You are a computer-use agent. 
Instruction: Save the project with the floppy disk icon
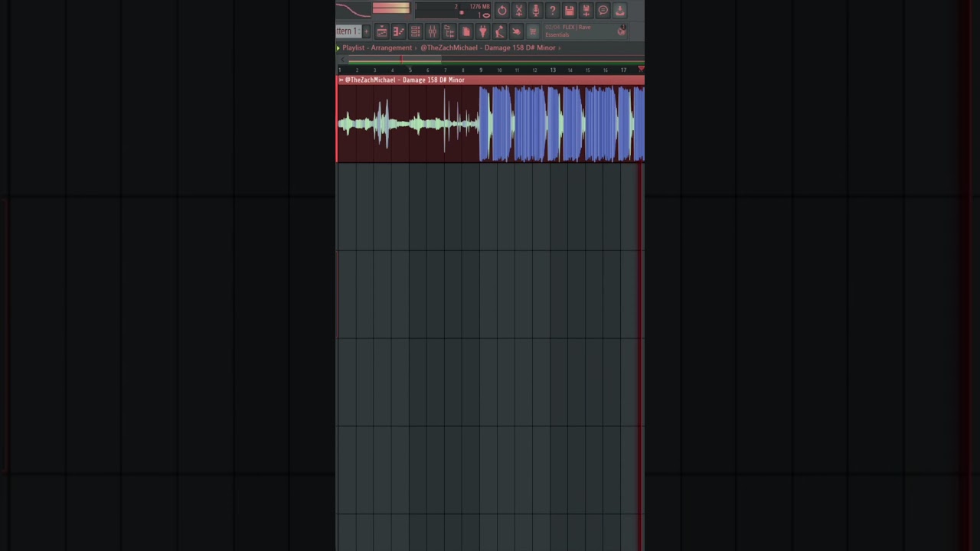(x=569, y=10)
